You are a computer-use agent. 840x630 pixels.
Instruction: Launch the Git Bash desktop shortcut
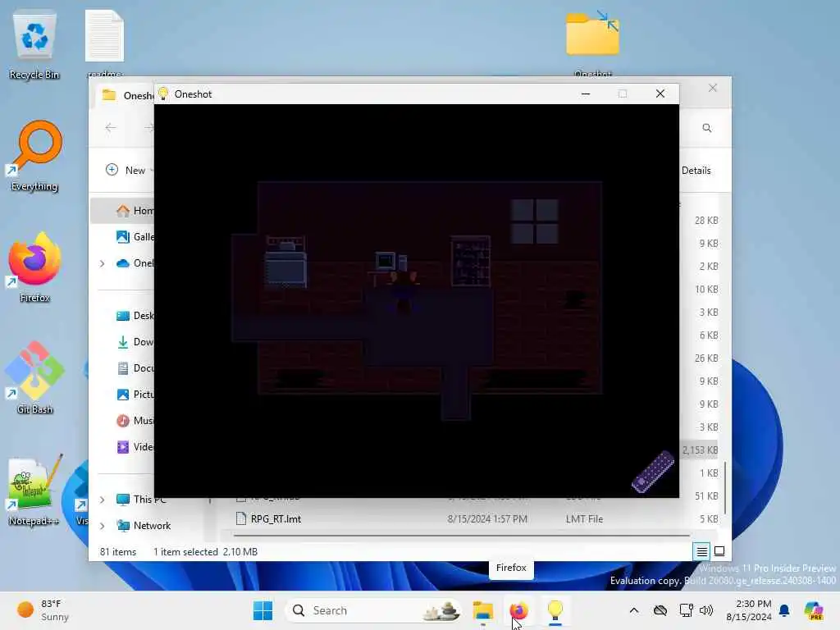34,378
